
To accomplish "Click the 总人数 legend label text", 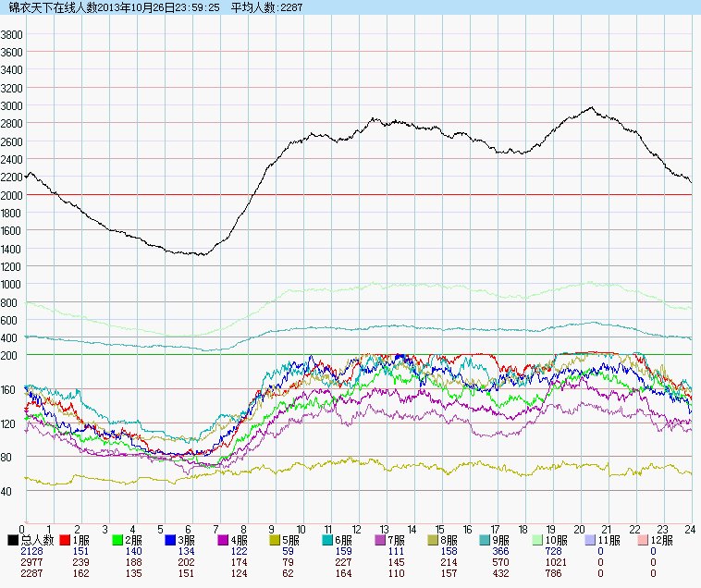I will (37, 540).
